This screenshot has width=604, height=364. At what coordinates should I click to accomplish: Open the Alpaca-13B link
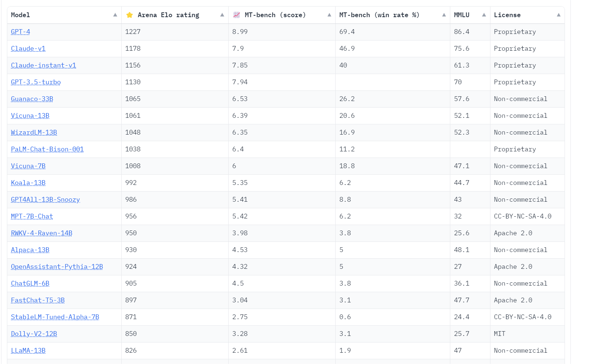click(30, 250)
